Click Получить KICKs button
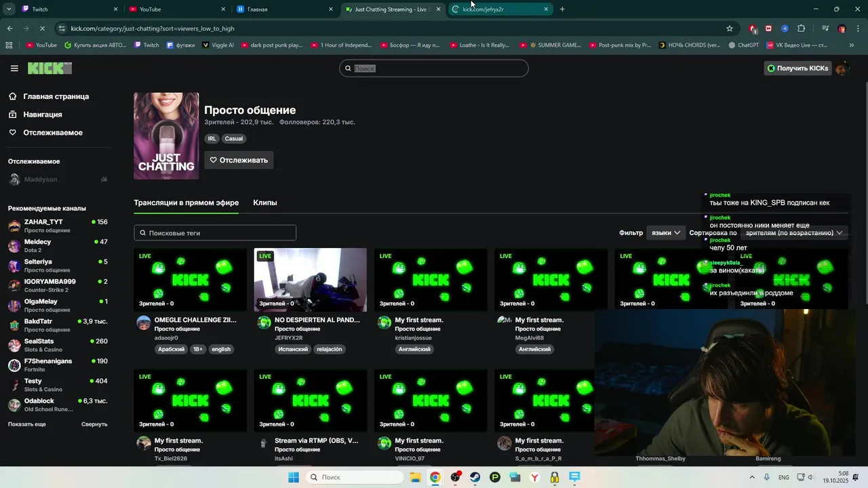Viewport: 868px width, 488px height. pos(798,68)
